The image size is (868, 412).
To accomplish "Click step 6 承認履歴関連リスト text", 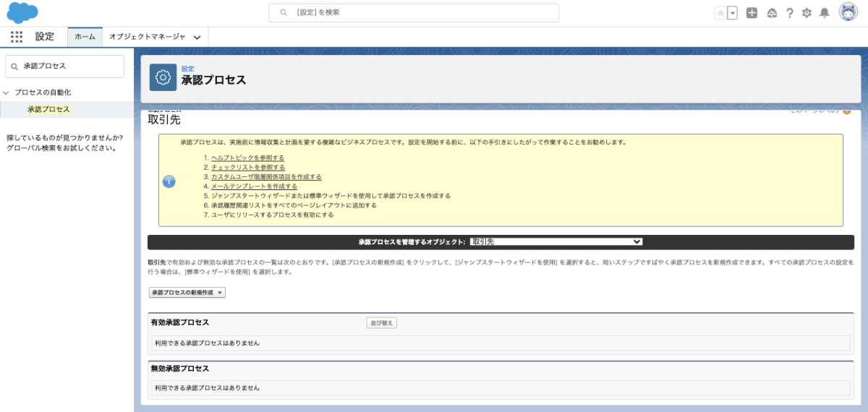I will pyautogui.click(x=294, y=205).
